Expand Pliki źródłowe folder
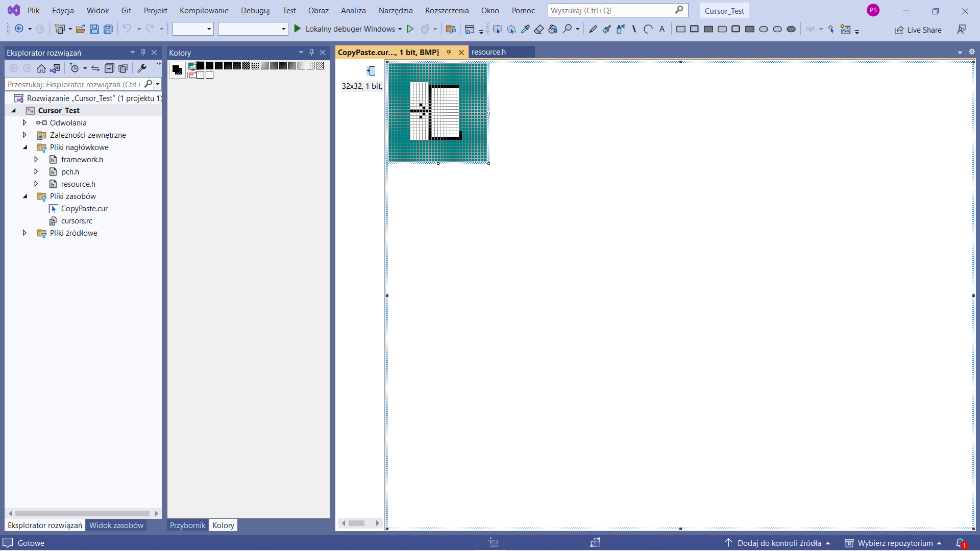Image resolution: width=980 pixels, height=551 pixels. (x=24, y=233)
